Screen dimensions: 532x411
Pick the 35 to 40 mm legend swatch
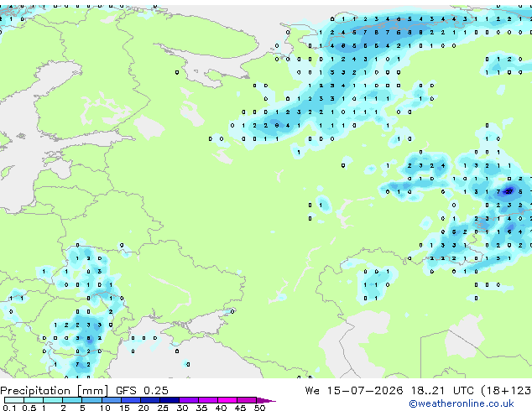click(207, 400)
